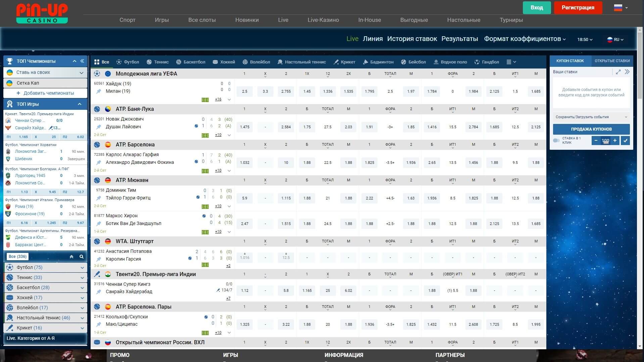Expand Теннис (33) sports category
This screenshot has width=644, height=362.
[45, 278]
